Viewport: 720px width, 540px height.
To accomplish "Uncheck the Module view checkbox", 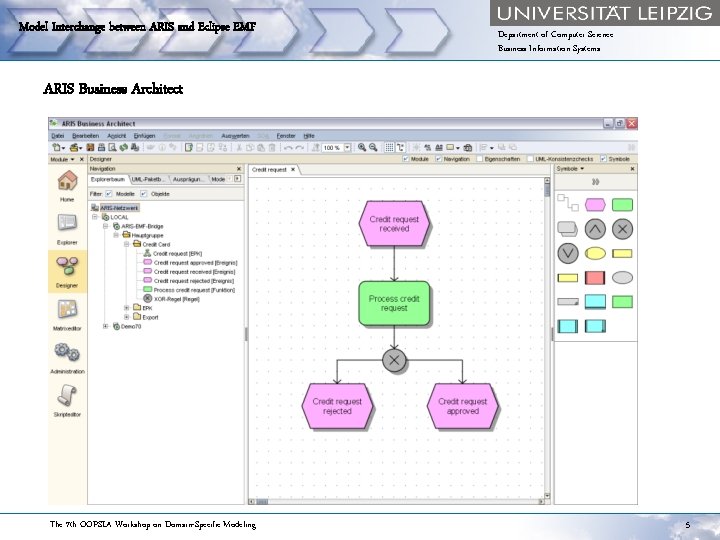I will point(405,159).
